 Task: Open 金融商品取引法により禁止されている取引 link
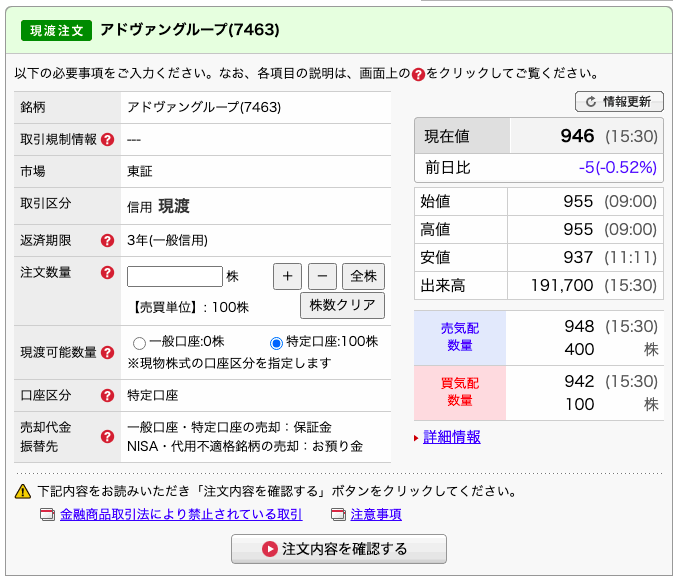pos(180,515)
